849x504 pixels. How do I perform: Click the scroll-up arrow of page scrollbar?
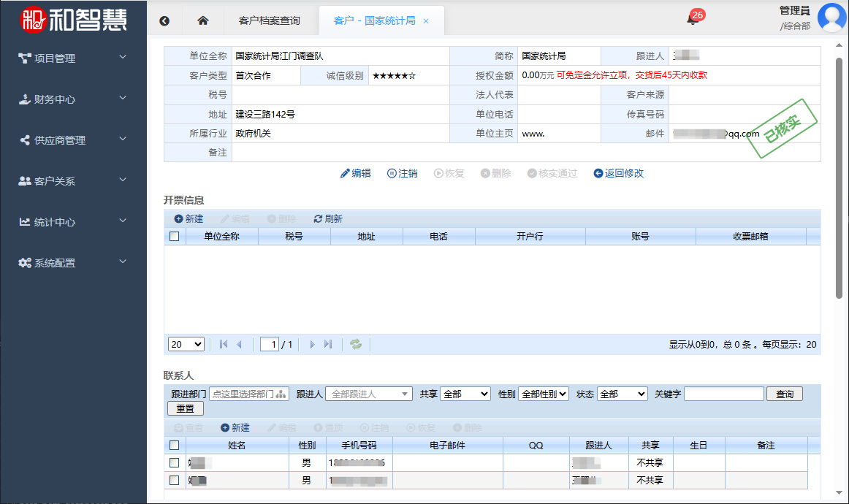coord(839,46)
